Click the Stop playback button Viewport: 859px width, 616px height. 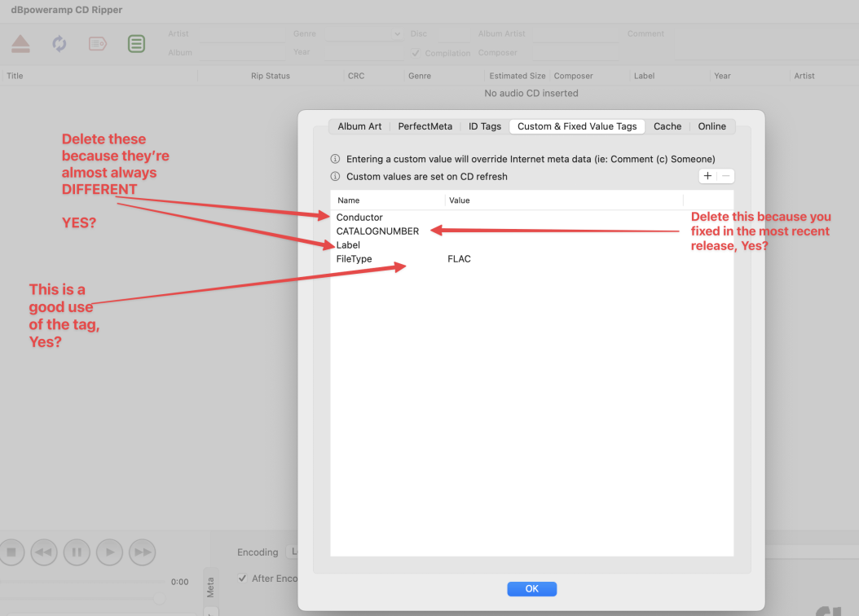[11, 552]
